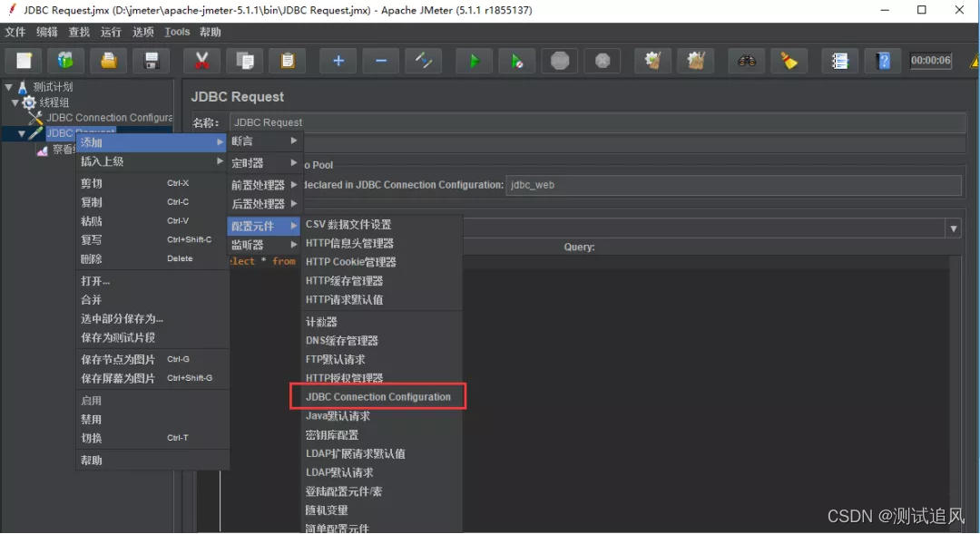
Task: Choose 合并 from the context menu
Action: tap(152, 300)
